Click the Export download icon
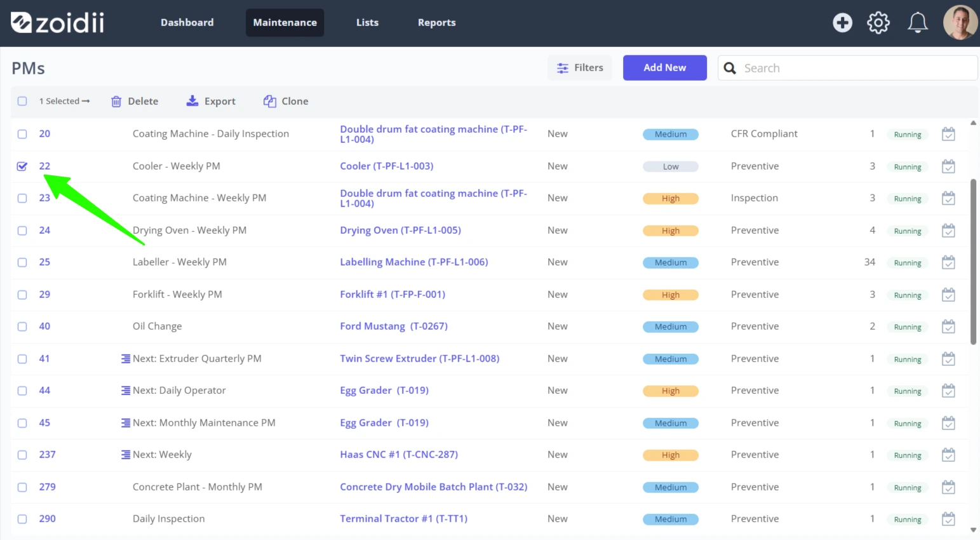Screen dimensions: 980x540 [x=192, y=101]
